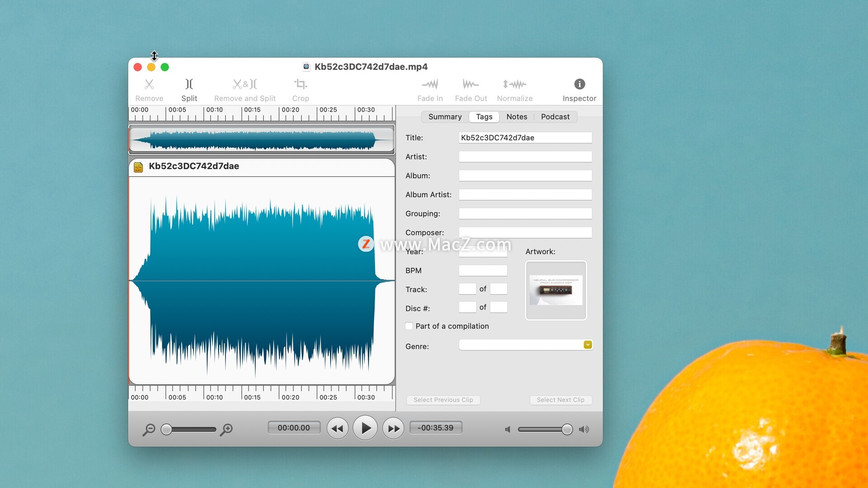868x488 pixels.
Task: Click the fast forward button
Action: click(393, 428)
